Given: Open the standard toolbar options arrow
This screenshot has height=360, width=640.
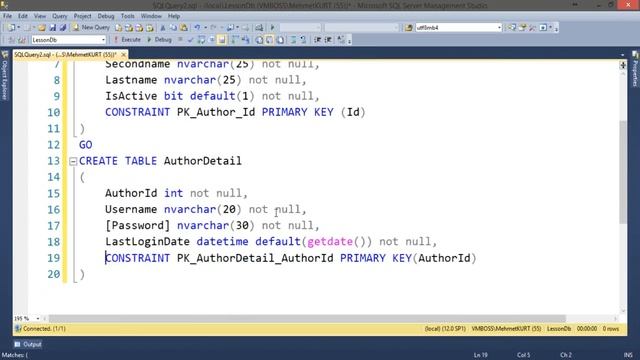Looking at the screenshot, I should [556, 28].
